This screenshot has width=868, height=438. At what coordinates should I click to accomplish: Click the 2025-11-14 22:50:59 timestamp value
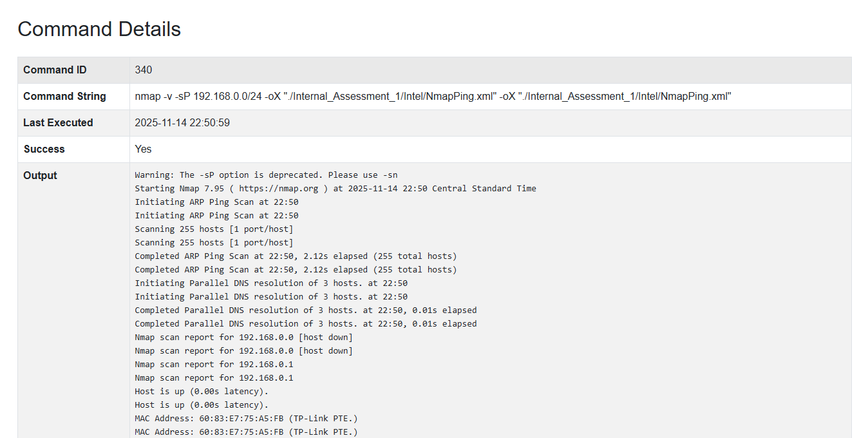click(182, 122)
